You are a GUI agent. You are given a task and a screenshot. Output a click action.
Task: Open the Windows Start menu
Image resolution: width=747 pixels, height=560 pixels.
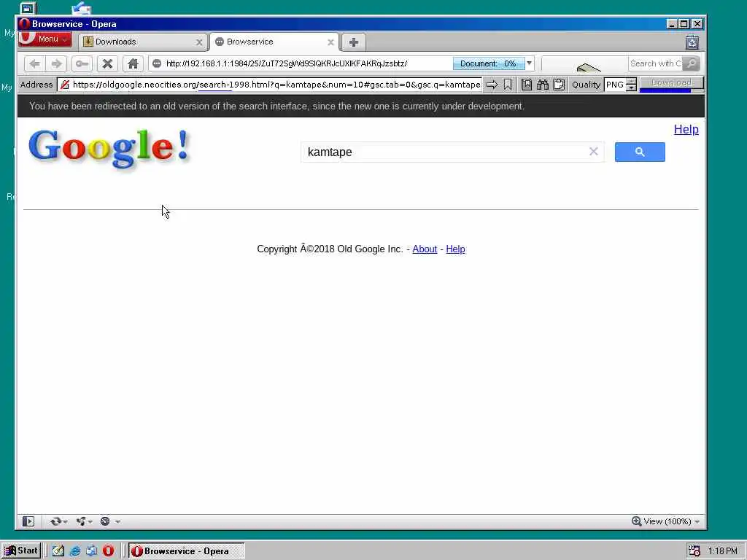21,551
